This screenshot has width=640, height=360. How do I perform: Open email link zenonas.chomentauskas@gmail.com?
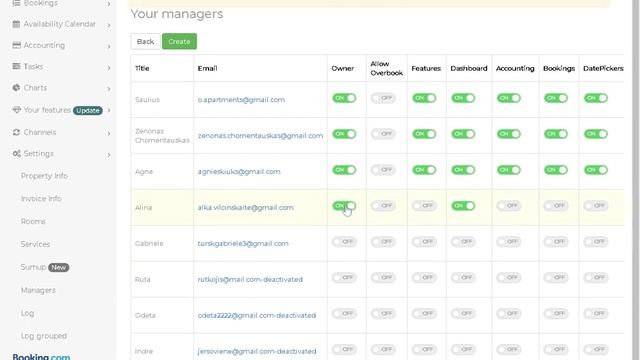260,136
